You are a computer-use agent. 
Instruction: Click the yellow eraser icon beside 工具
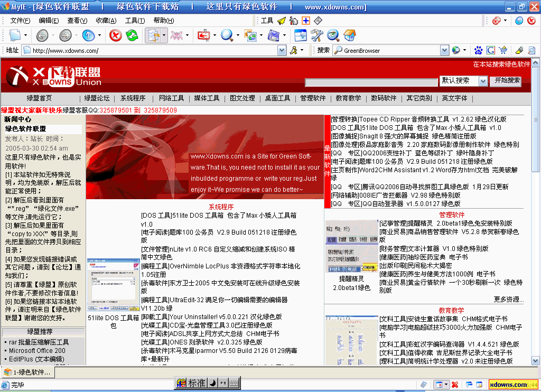click(282, 21)
